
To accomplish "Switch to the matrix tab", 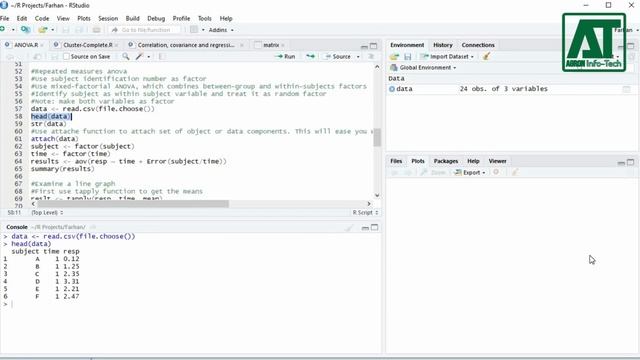I will [x=271, y=45].
